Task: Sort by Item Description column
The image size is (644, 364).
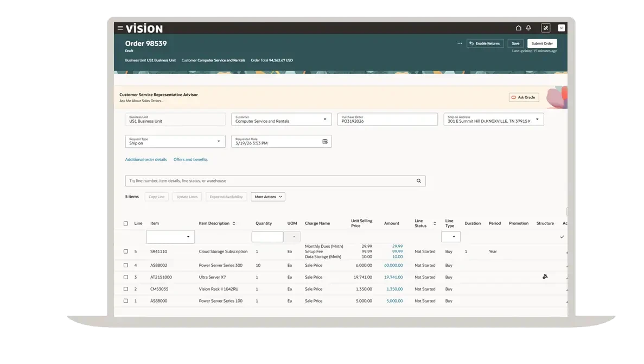Action: pyautogui.click(x=234, y=223)
